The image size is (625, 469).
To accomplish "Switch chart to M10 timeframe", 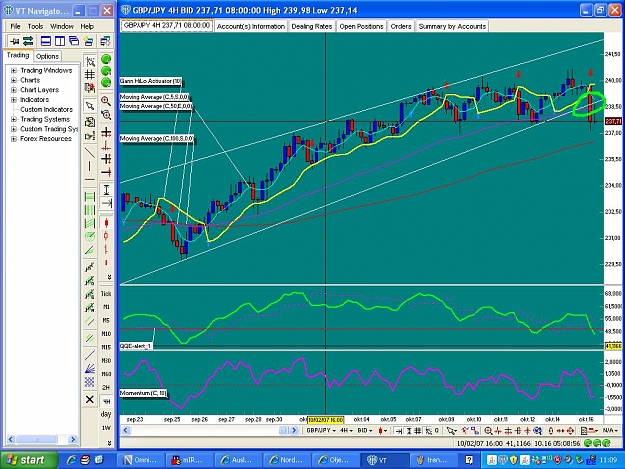I will [x=106, y=334].
